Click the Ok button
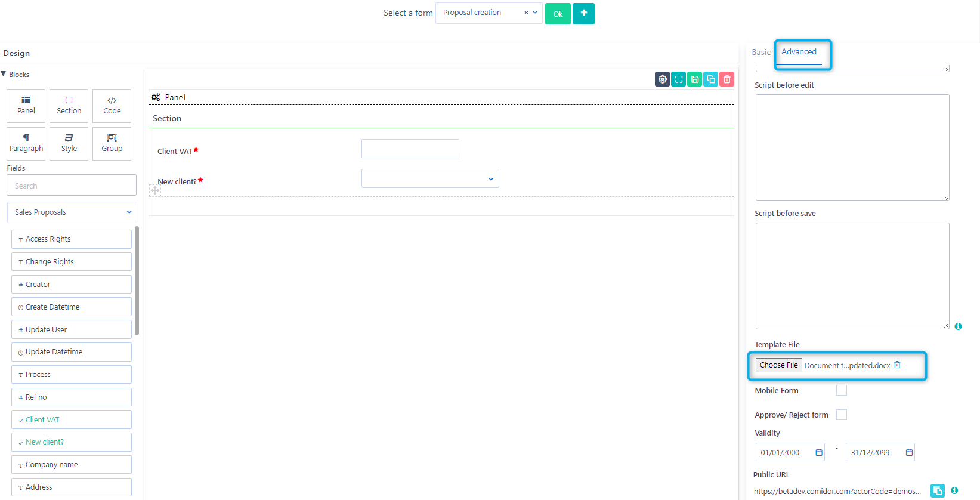Image resolution: width=980 pixels, height=500 pixels. [558, 14]
